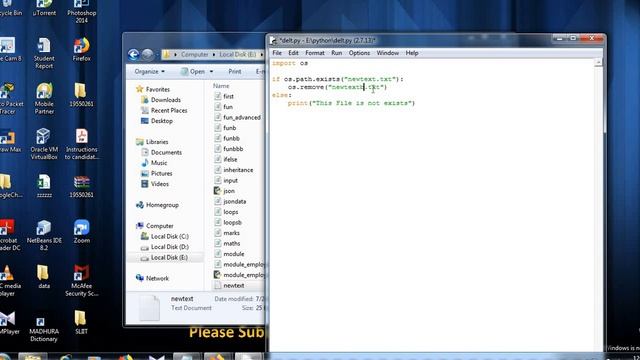640x360 pixels.
Task: Open Documents library in navigation pane
Action: tap(162, 153)
